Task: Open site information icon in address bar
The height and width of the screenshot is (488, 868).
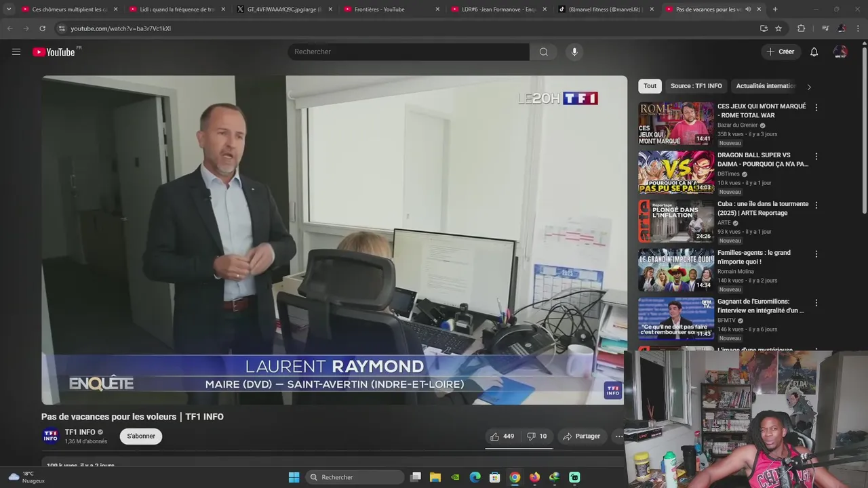Action: [x=62, y=28]
